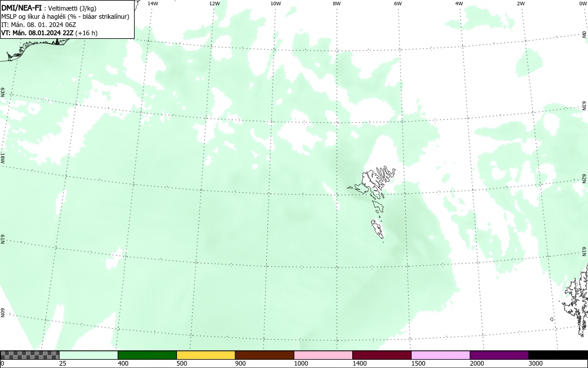The width and height of the screenshot is (588, 368).
Task: Pick the brown 900–1000 legend swatch
Action: pos(265,355)
